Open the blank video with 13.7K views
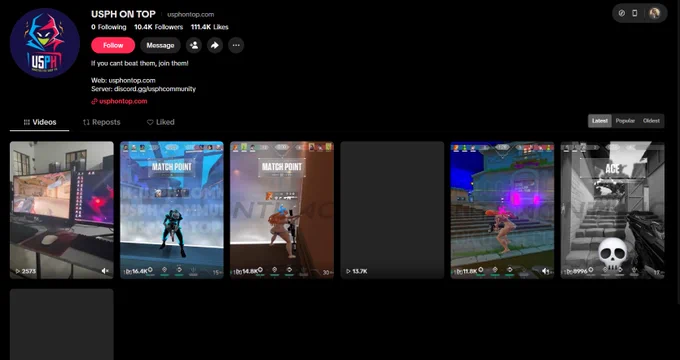This screenshot has width=680, height=360. 392,210
